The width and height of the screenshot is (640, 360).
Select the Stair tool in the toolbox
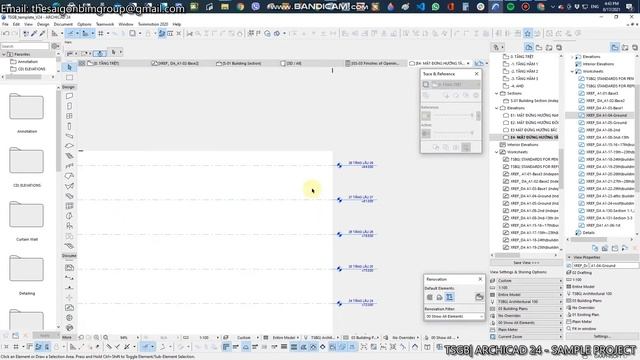tap(69, 156)
